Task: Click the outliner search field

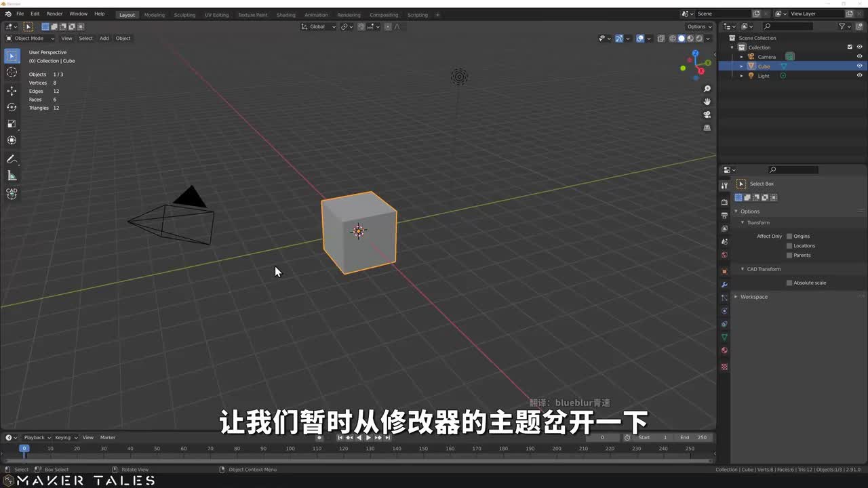Action: [787, 26]
